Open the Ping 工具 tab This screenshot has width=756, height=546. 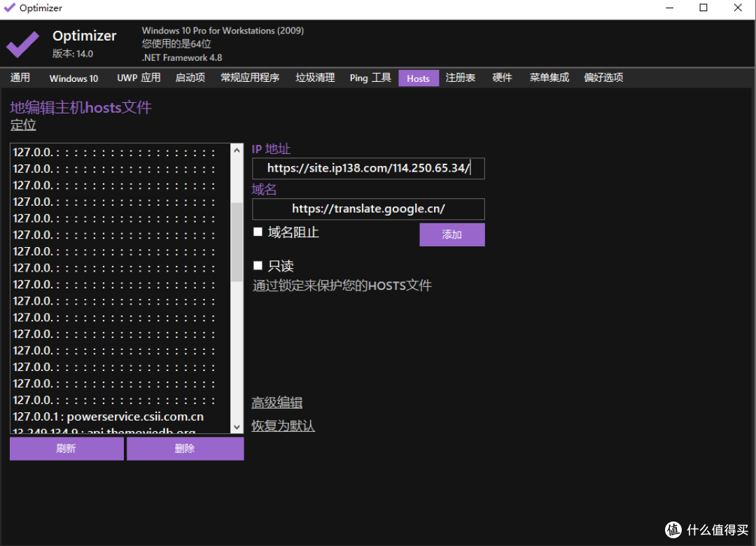[370, 78]
